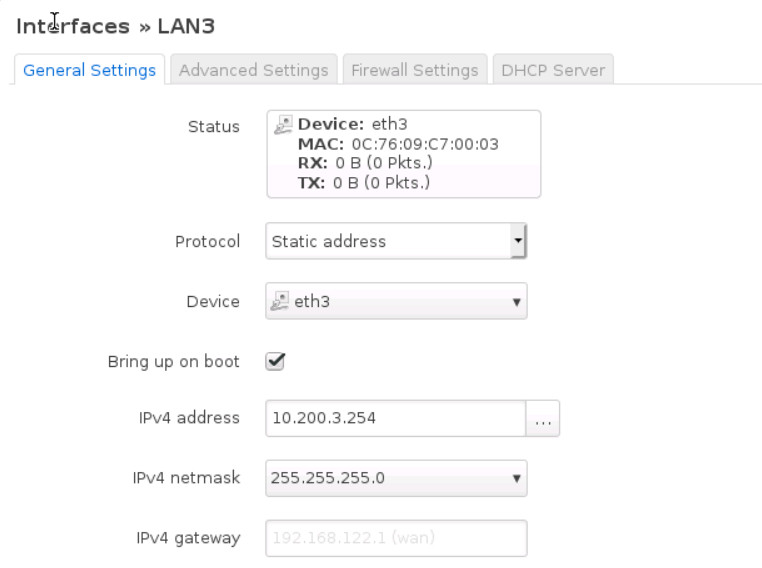Click the Device dropdown arrow

pyautogui.click(x=517, y=301)
